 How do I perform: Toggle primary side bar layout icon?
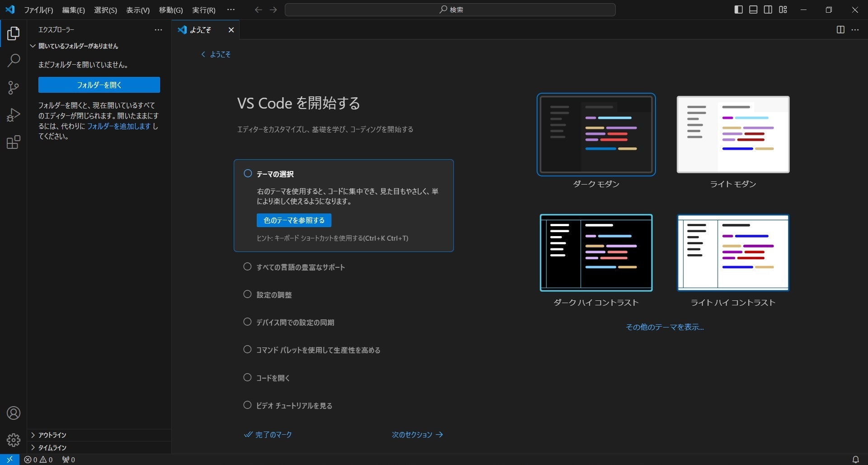[x=739, y=9]
